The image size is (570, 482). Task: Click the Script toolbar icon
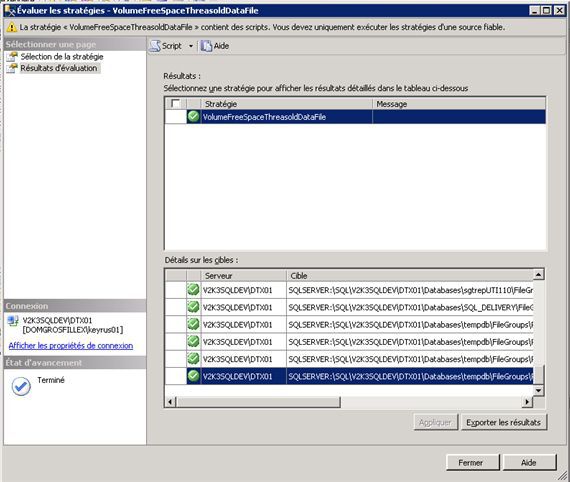[x=155, y=46]
